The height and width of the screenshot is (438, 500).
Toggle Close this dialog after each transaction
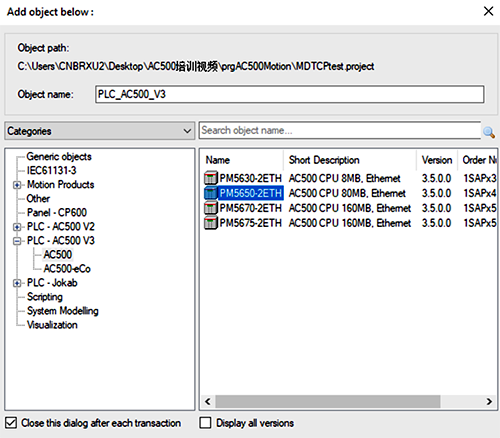tap(11, 423)
